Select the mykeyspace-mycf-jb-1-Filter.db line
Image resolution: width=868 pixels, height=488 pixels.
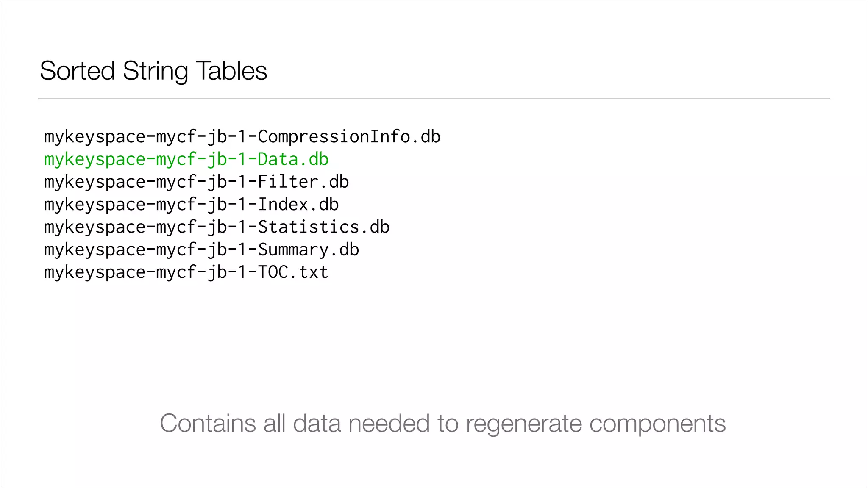click(196, 182)
